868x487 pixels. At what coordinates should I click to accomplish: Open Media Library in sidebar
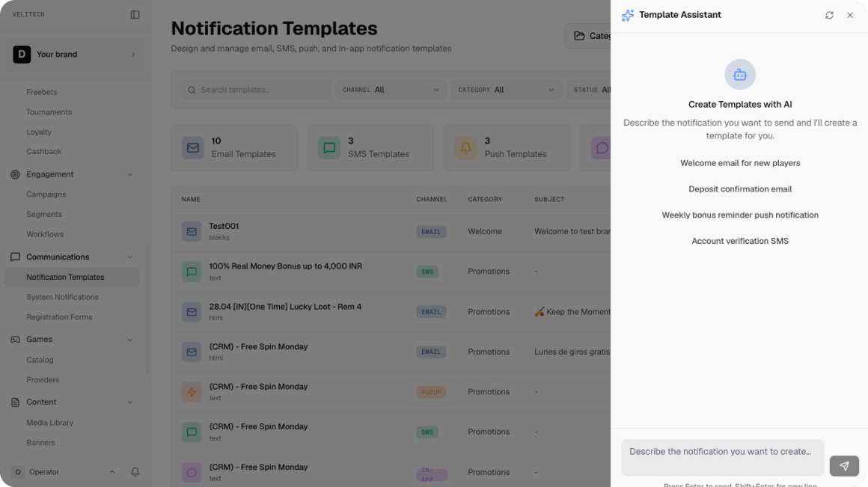tap(50, 423)
